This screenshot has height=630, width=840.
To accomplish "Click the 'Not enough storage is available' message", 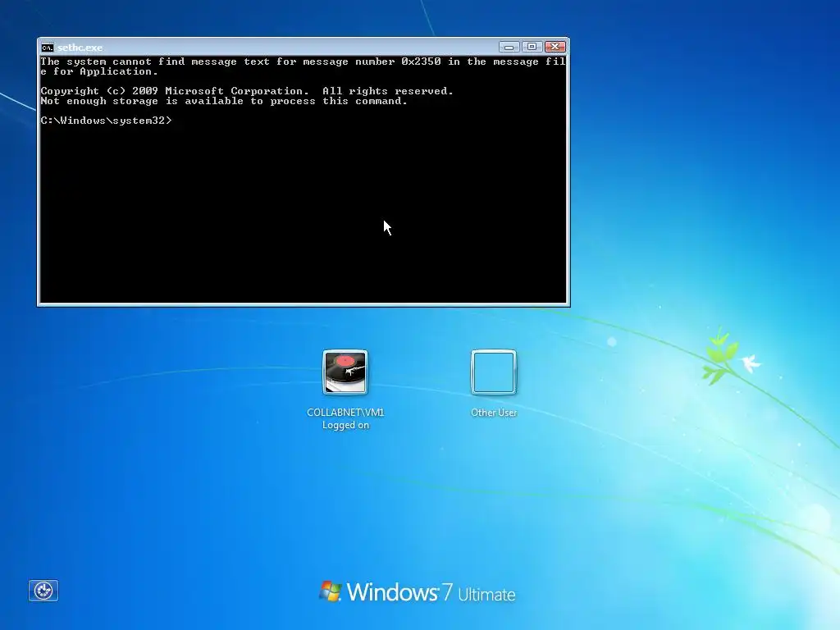I will click(224, 101).
